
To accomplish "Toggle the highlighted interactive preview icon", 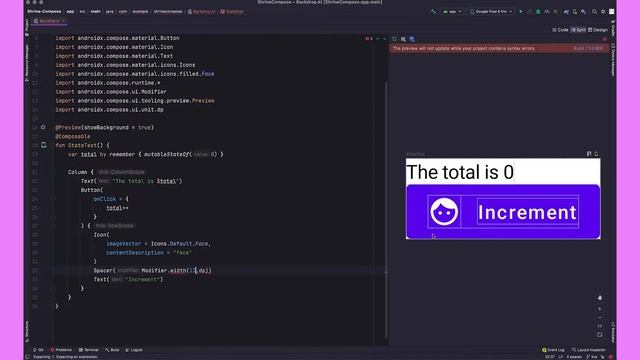I will pos(412,39).
